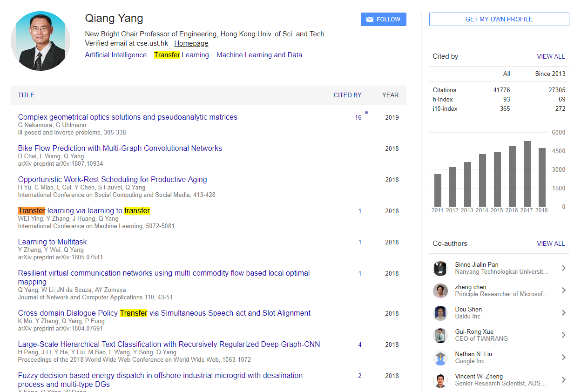Expand chevron next to Sinno Jialin Pan

[x=563, y=268]
